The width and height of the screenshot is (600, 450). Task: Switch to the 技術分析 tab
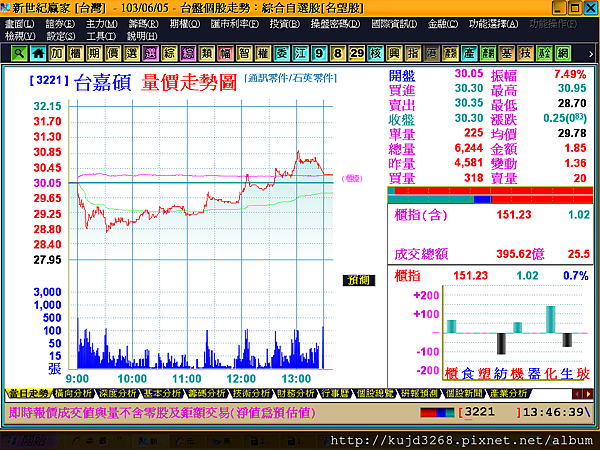click(x=251, y=393)
